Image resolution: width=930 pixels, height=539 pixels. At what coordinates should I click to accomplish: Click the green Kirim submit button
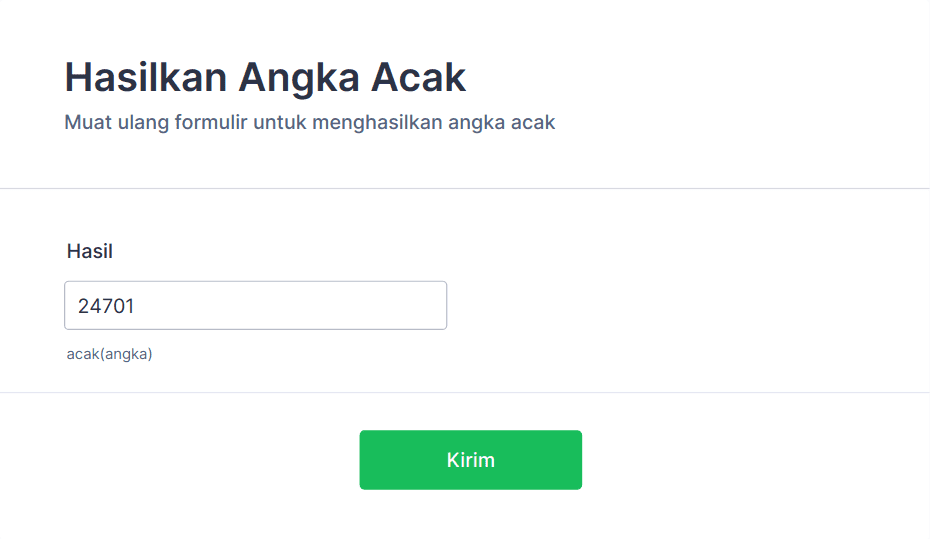pos(470,460)
